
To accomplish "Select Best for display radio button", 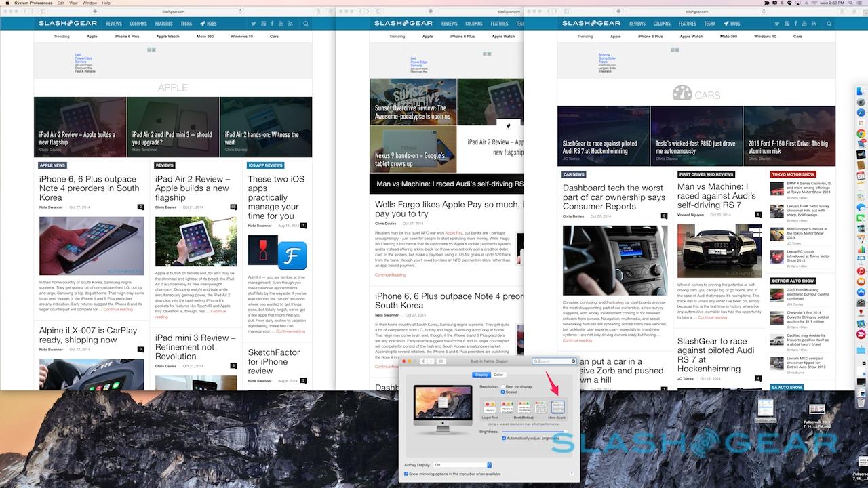I will pos(503,386).
